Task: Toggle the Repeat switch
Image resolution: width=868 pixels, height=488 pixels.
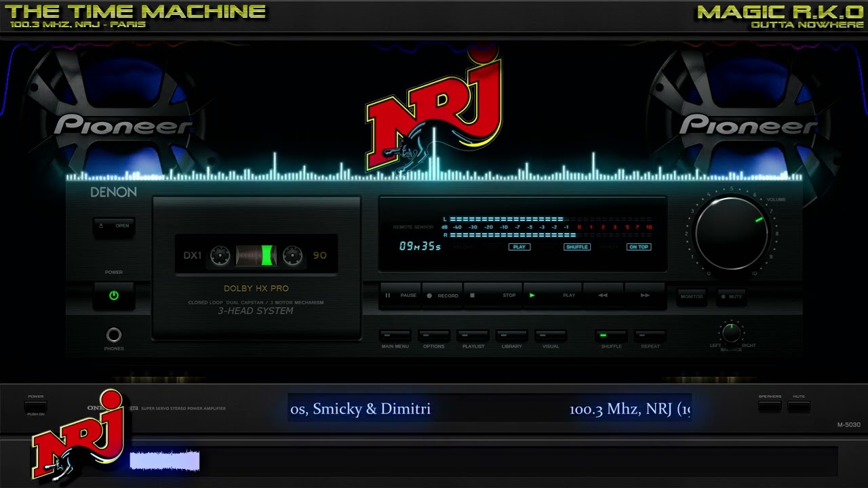Action: 650,335
